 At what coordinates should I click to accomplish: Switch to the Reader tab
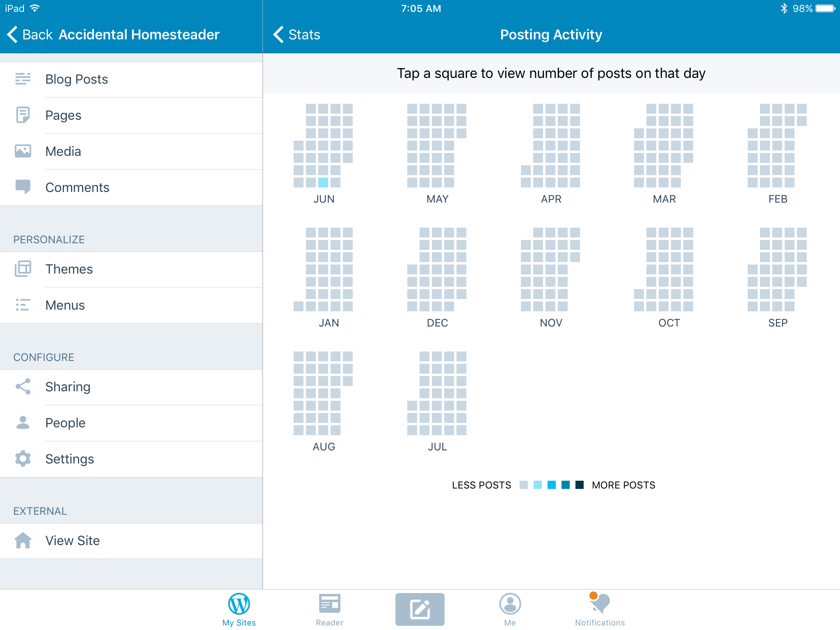(329, 609)
